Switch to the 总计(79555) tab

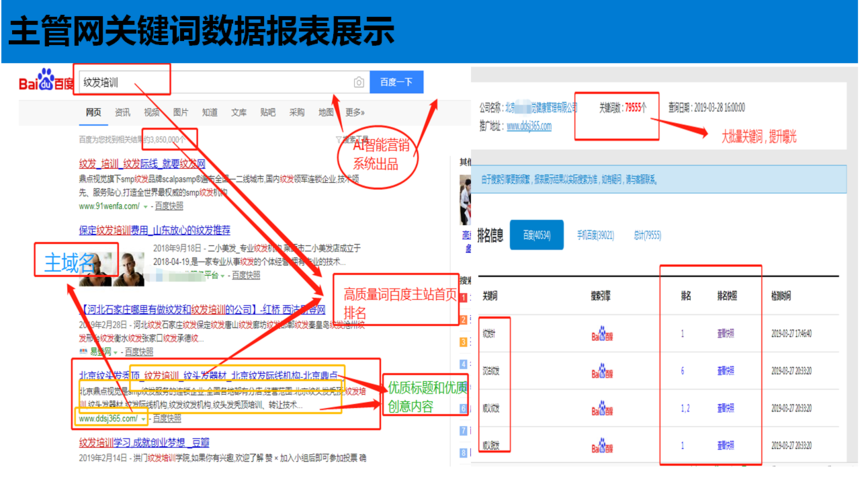click(x=647, y=235)
